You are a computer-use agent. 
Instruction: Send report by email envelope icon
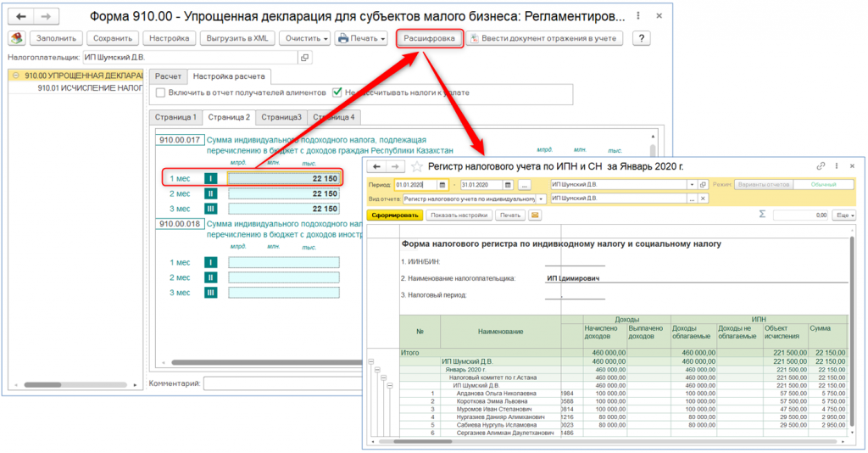535,215
